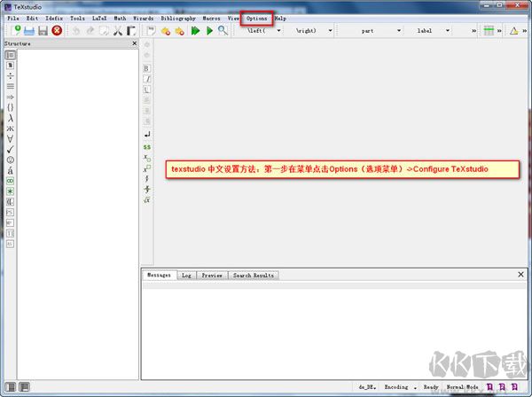Create a new document with the New icon
532x397 pixels.
[16, 30]
